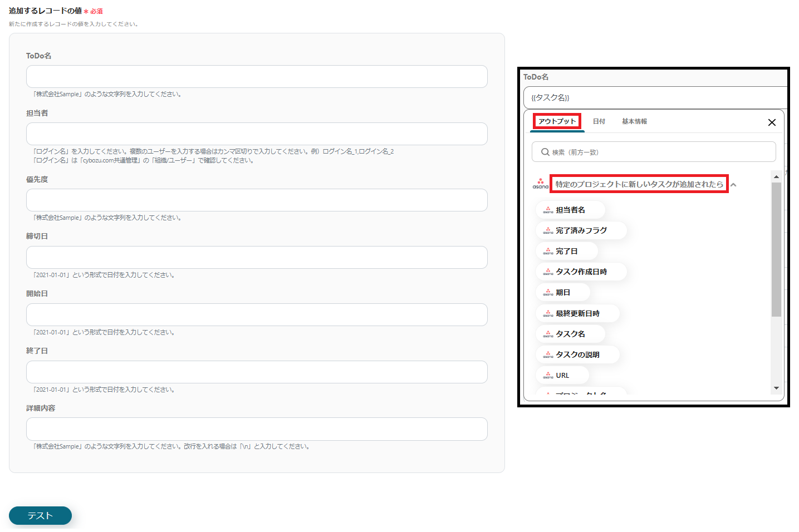This screenshot has width=799, height=532.
Task: Click the output list scrollbar down arrow
Action: tap(776, 388)
